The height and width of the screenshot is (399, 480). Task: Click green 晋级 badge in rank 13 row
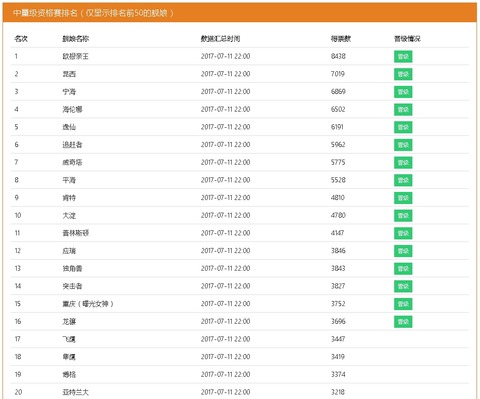click(x=403, y=268)
